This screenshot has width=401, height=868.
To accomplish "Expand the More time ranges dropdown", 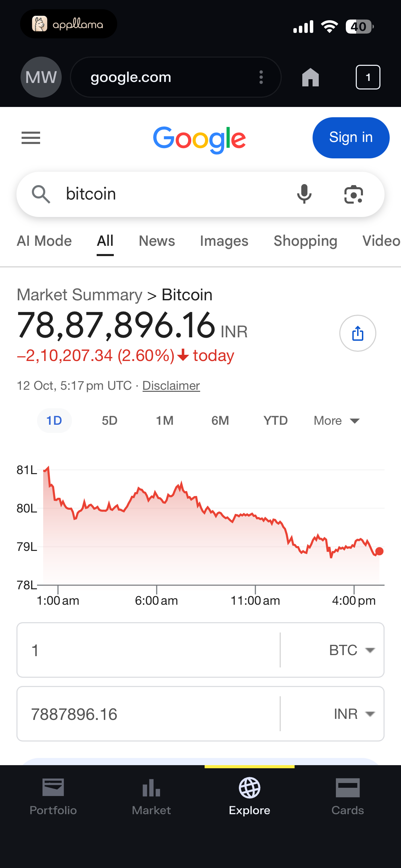I will [337, 421].
